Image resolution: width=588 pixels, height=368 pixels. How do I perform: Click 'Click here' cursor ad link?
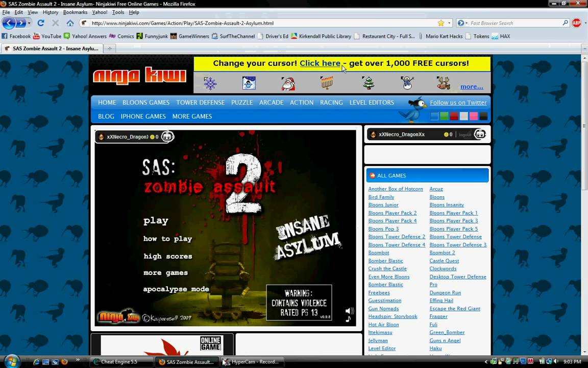tap(320, 63)
